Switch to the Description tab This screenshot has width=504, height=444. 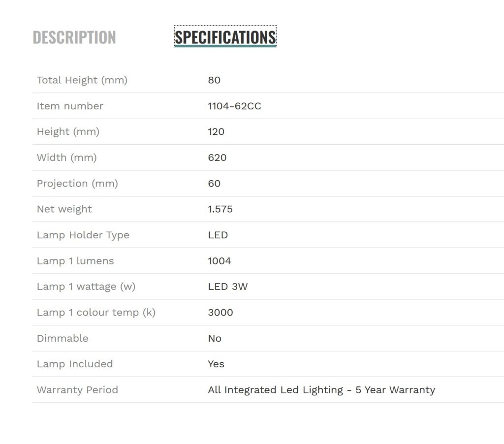pyautogui.click(x=74, y=37)
